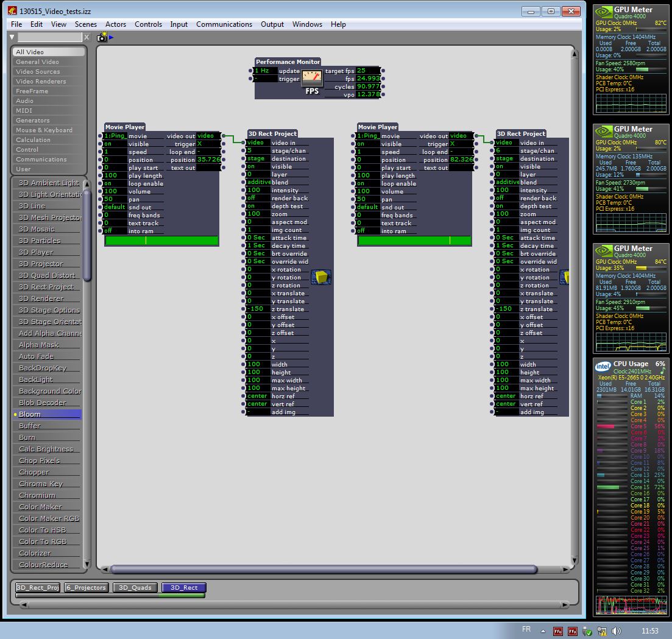Viewport: 672px width, 639px height.
Task: Click the taskbar clock showing 11:53
Action: (649, 631)
